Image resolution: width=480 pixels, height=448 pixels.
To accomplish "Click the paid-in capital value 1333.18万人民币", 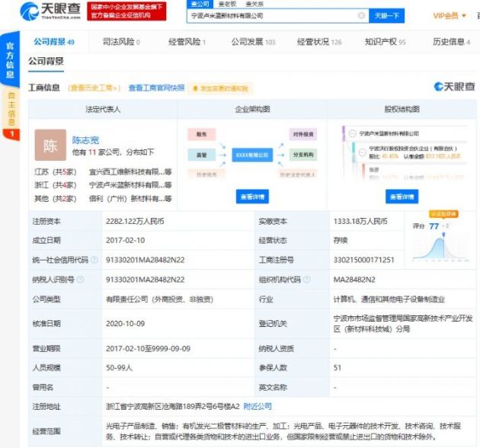I will point(360,221).
